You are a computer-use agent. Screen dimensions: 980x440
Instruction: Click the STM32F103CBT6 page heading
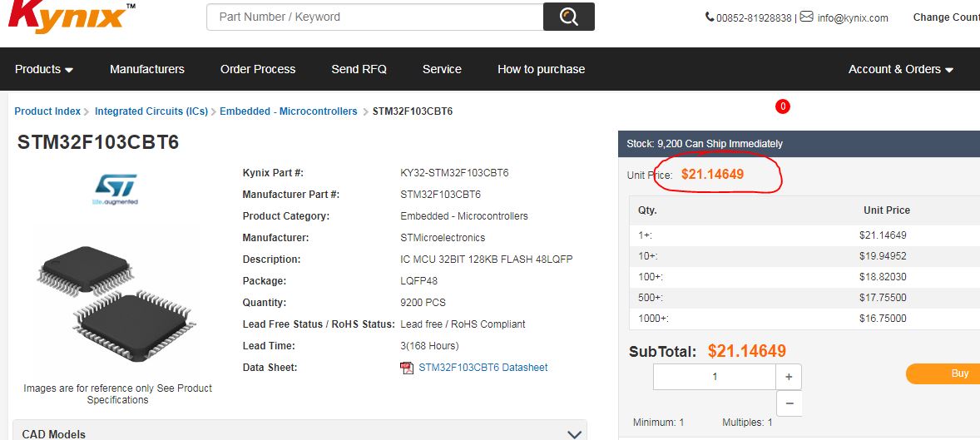pyautogui.click(x=98, y=142)
